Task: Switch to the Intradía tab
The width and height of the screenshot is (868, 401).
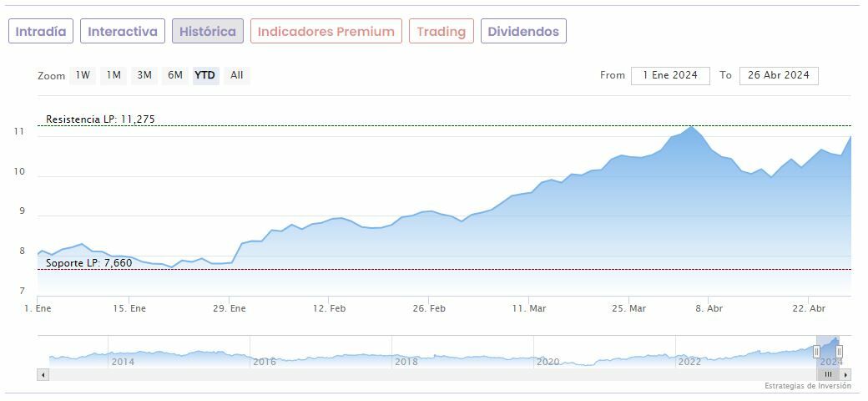Action: point(41,32)
